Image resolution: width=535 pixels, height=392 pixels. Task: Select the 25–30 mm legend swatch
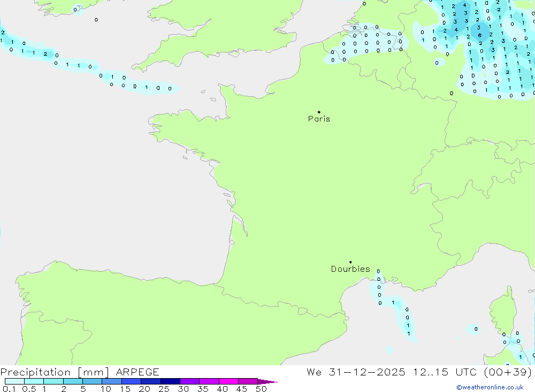170,381
